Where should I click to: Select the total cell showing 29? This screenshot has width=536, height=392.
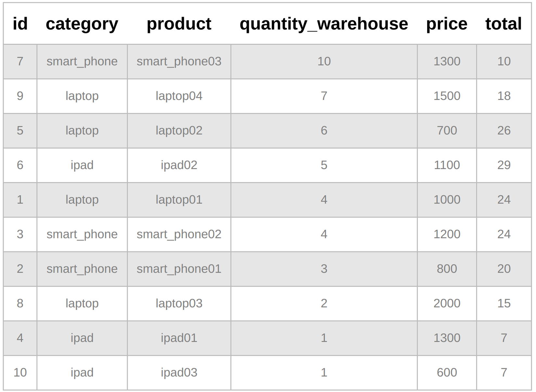[504, 165]
